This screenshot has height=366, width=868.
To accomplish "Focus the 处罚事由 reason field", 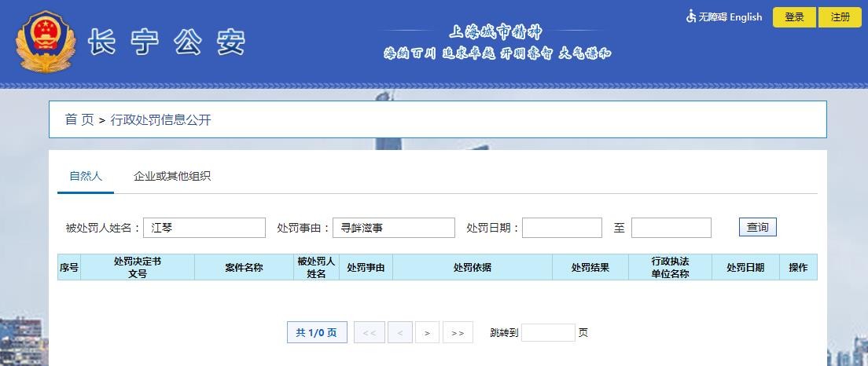I will (393, 228).
